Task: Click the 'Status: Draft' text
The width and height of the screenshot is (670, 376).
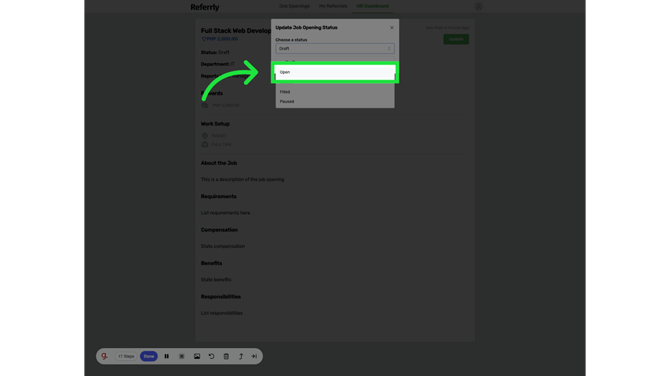Action: (215, 53)
